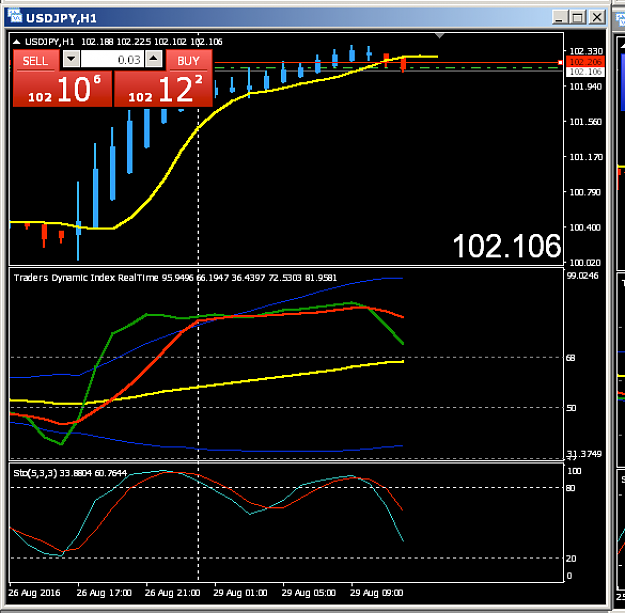Click the chart shift triangle marker

click(439, 36)
